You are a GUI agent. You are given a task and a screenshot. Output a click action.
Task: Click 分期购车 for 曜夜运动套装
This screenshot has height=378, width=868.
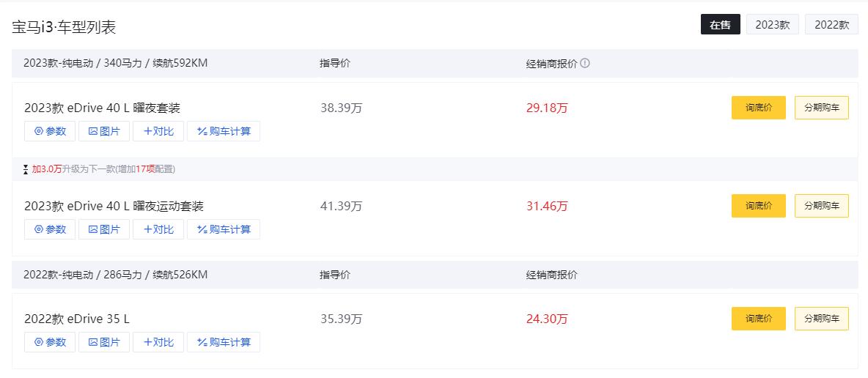click(821, 206)
